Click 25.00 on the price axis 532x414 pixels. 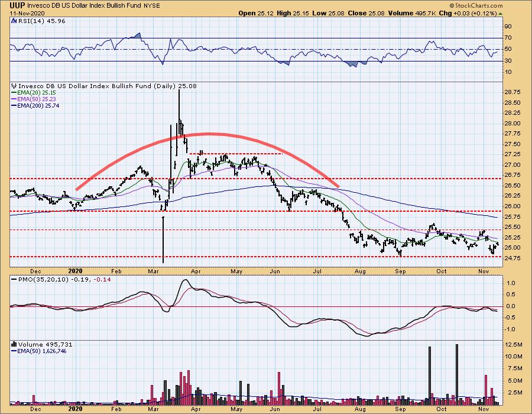(x=512, y=248)
